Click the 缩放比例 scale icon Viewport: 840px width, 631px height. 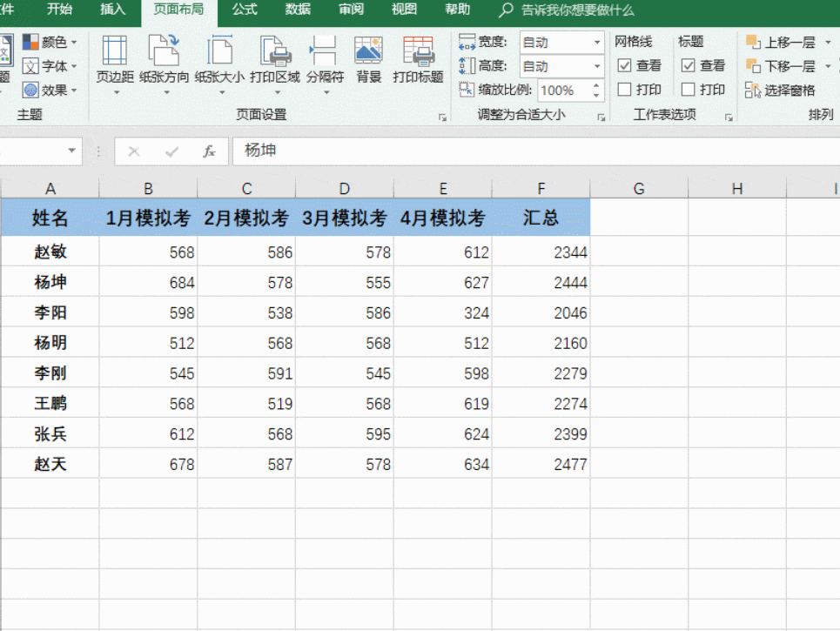point(467,90)
